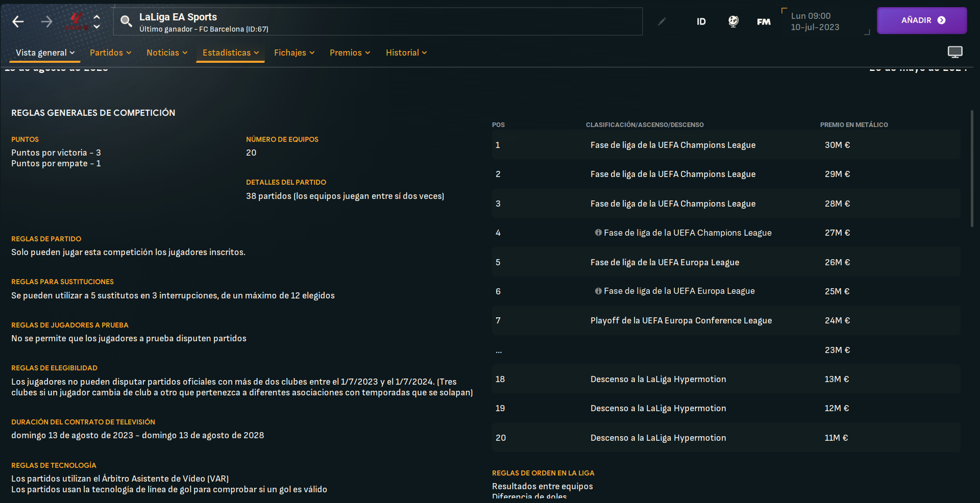
Task: Click the PREMIO EN METÁLICO column header
Action: (x=854, y=125)
